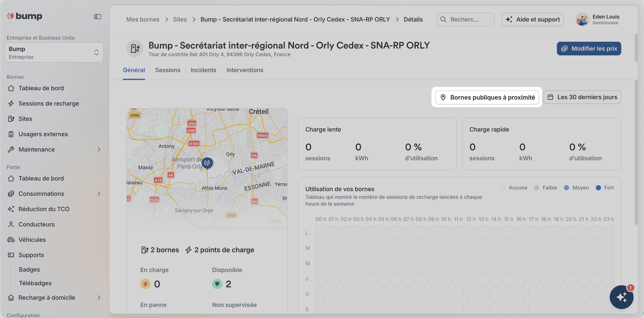Click the J row 12 h usage cell
Screen dimensions: 644x318
pos(471,279)
